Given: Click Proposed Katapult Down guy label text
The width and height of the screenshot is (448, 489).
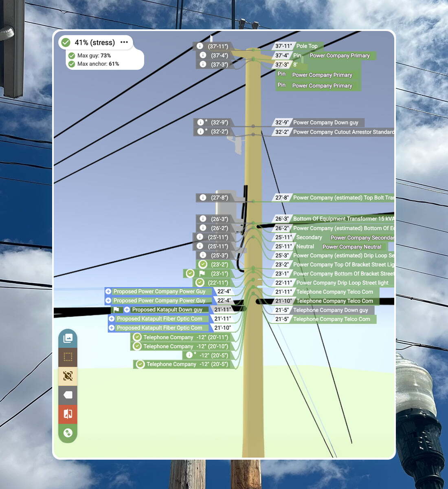Looking at the screenshot, I should [x=167, y=310].
